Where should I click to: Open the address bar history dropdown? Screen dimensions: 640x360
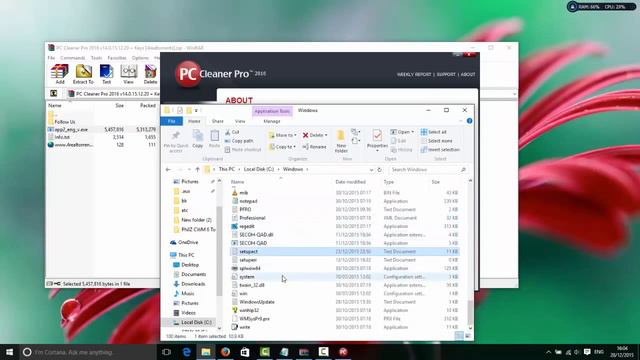pos(371,169)
